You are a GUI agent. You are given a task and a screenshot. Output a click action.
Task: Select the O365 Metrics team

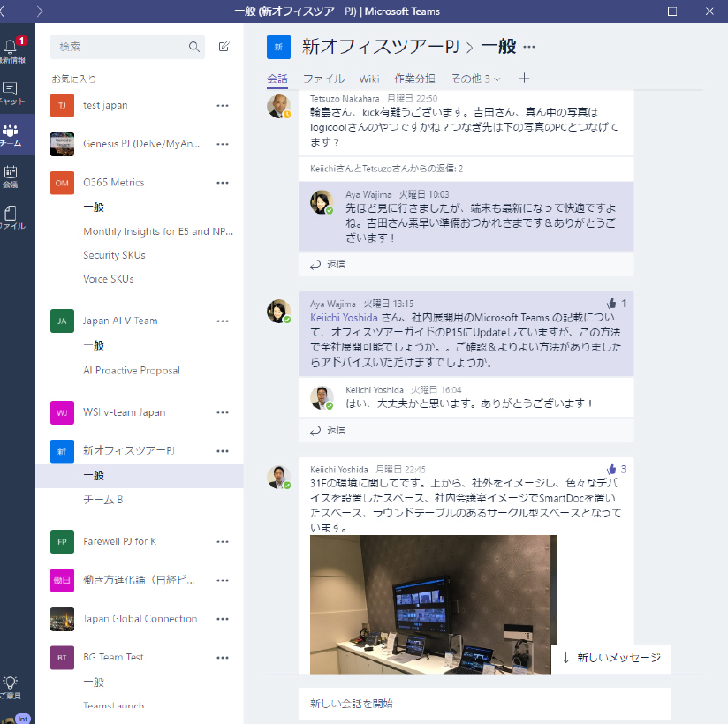114,183
